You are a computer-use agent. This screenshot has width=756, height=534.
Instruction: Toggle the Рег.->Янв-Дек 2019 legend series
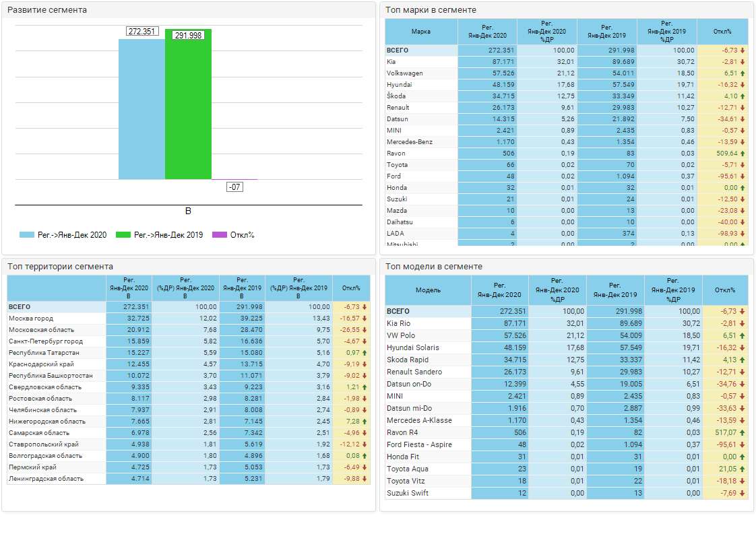[x=159, y=235]
